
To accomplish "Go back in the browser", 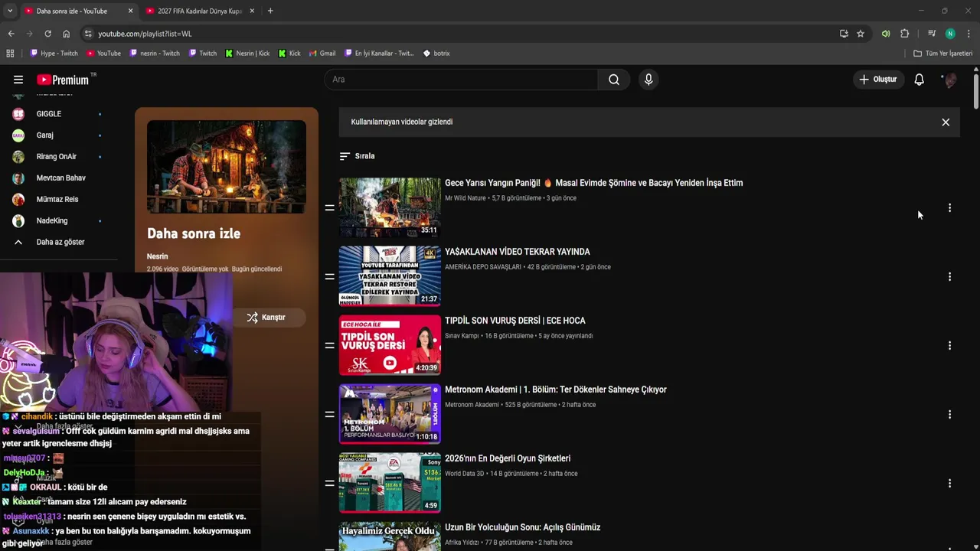I will 11,34.
